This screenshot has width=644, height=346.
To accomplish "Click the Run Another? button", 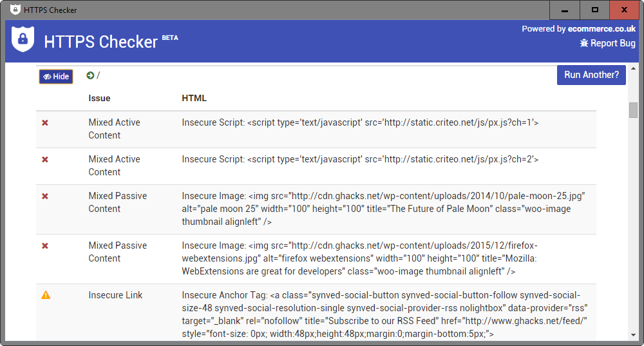I will (591, 75).
